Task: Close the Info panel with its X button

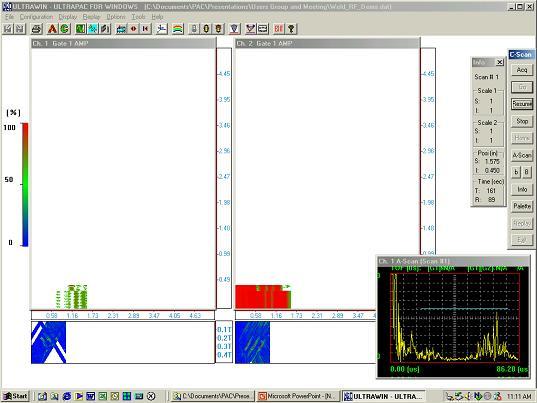Action: coord(500,62)
